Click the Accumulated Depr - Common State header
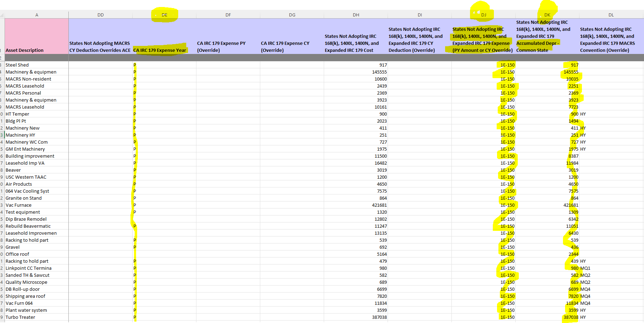The width and height of the screenshot is (644, 323). pyautogui.click(x=547, y=36)
